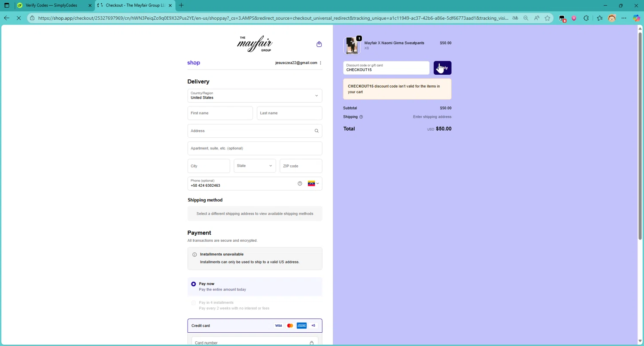The height and width of the screenshot is (346, 644).
Task: Click the Last name field
Action: (289, 113)
